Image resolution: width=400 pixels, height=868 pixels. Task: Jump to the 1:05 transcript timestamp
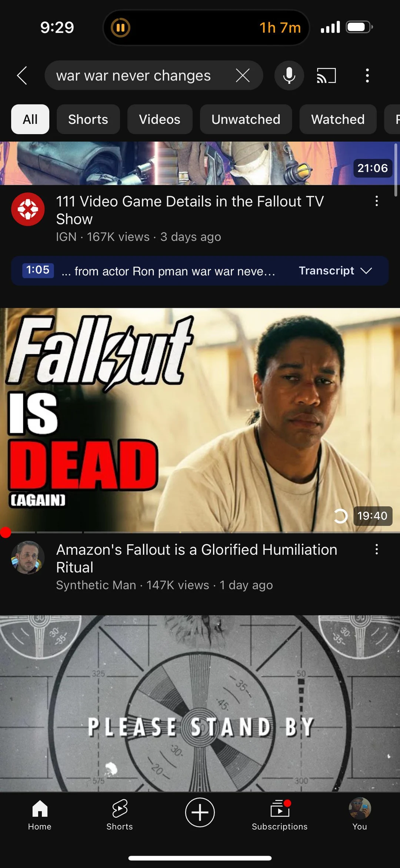point(38,270)
